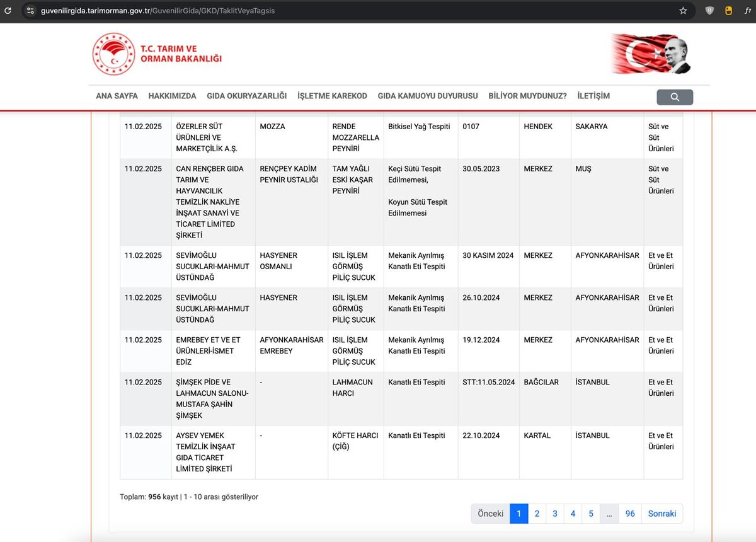Screen dimensions: 756x542
Task: Open the İLETİŞİM page
Action: tap(593, 96)
